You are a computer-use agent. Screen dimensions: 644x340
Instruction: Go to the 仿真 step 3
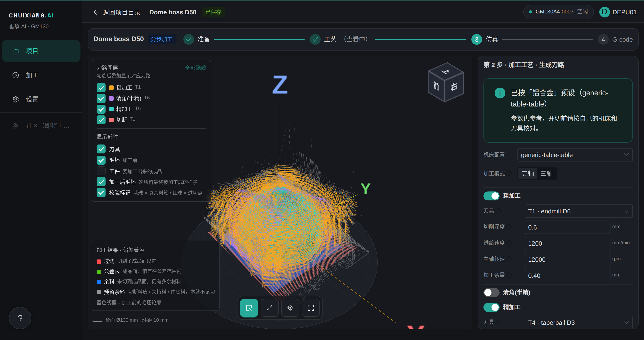(485, 39)
